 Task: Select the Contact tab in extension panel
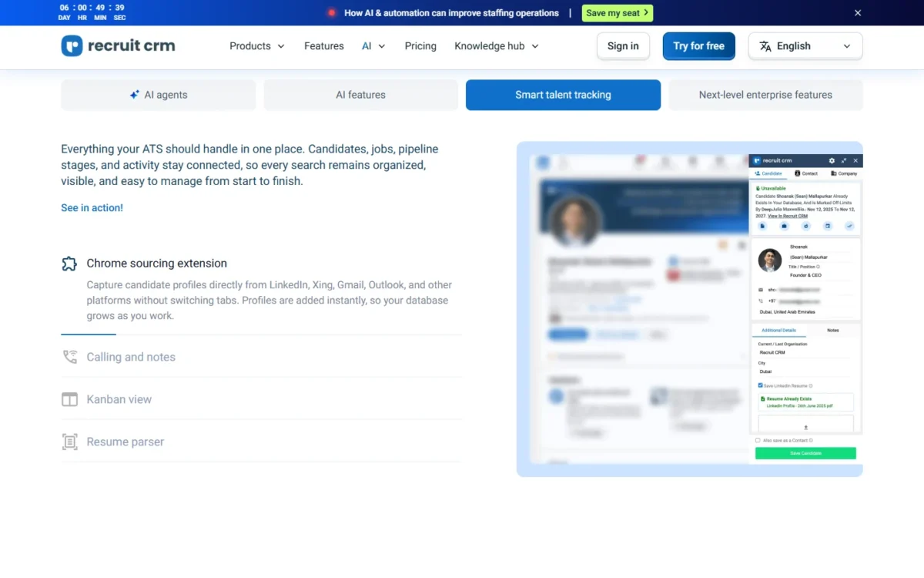point(806,173)
